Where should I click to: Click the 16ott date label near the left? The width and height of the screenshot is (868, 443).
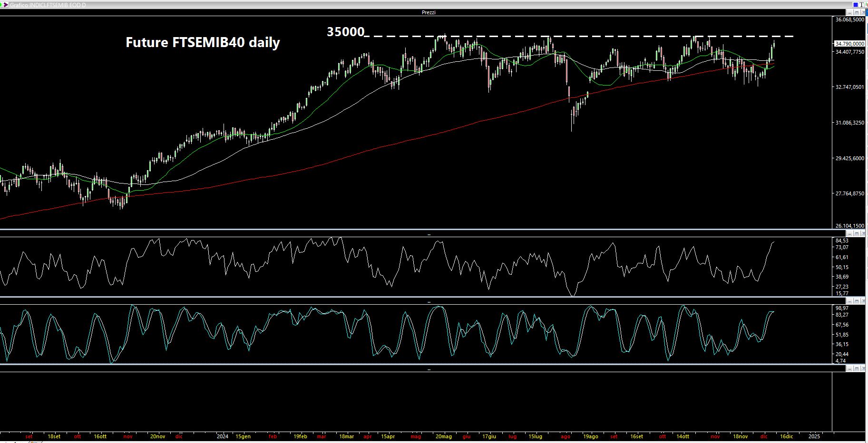pos(100,436)
